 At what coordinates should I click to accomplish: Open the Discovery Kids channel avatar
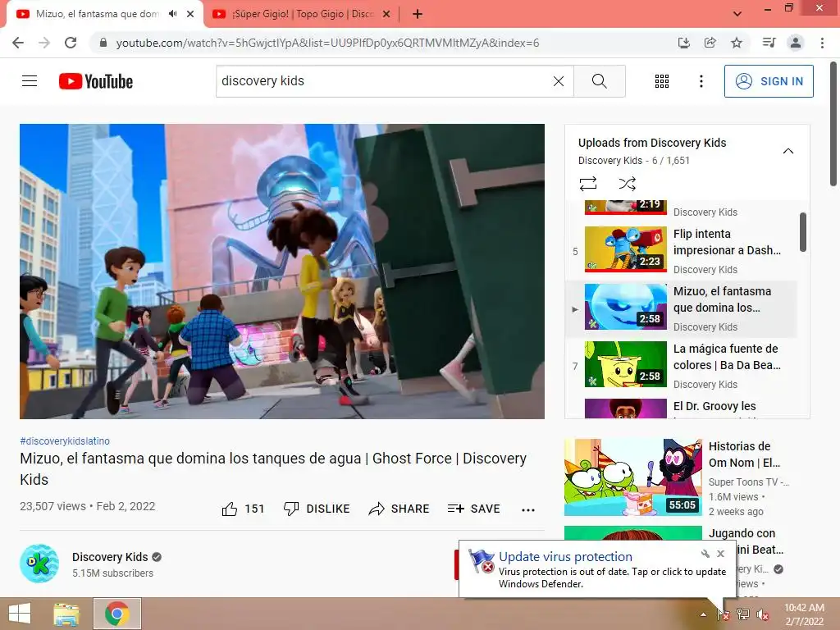click(39, 564)
